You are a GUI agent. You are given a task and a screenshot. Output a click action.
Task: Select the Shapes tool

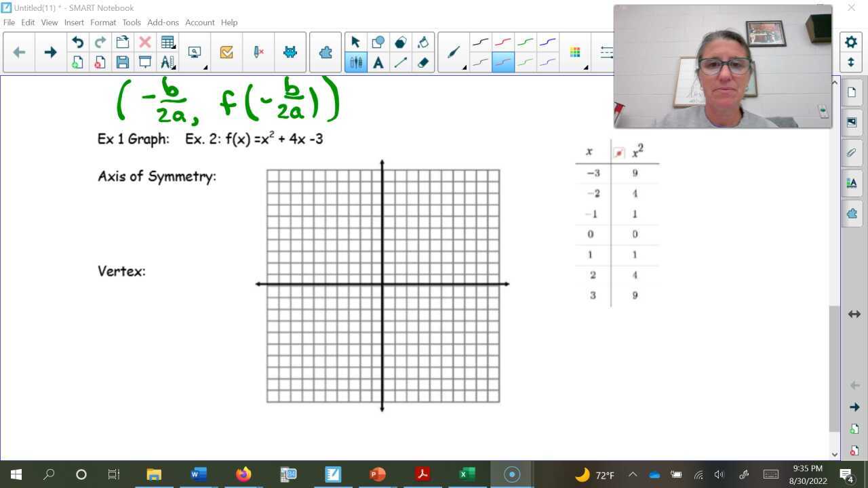tap(379, 41)
